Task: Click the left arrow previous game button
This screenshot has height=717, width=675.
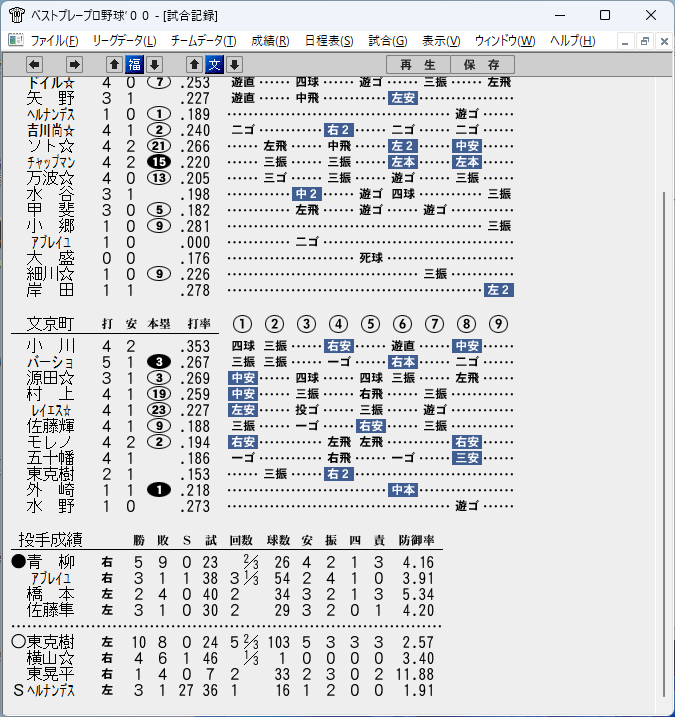Action: 34,64
